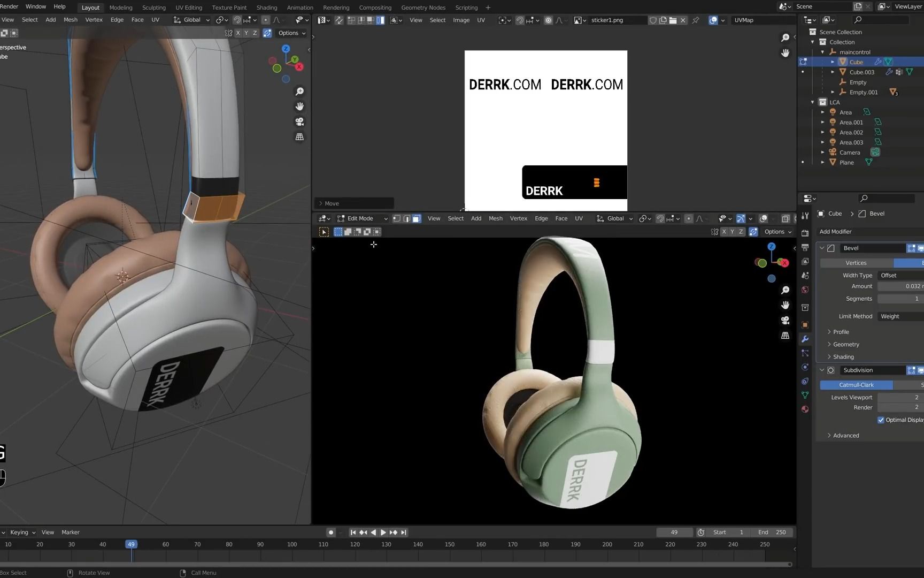
Task: Toggle proportional editing in UV editor header
Action: pyautogui.click(x=548, y=20)
